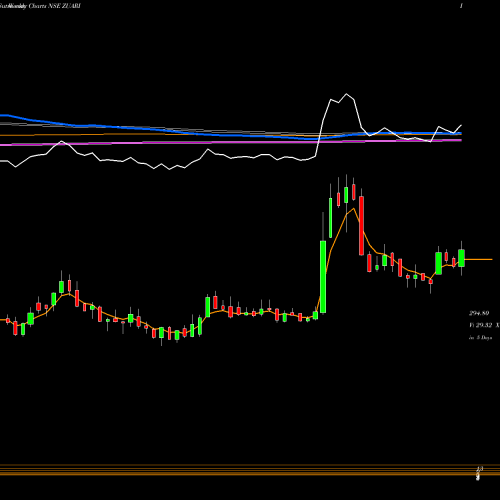This screenshot has width=500, height=500.
Task: Click the orange price level line extending right
Action: [478, 259]
